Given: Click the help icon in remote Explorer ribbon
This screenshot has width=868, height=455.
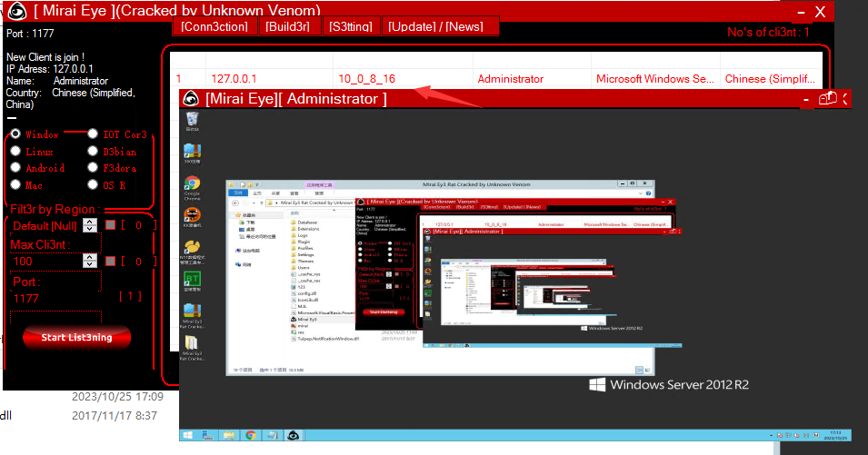Looking at the screenshot, I should [648, 193].
